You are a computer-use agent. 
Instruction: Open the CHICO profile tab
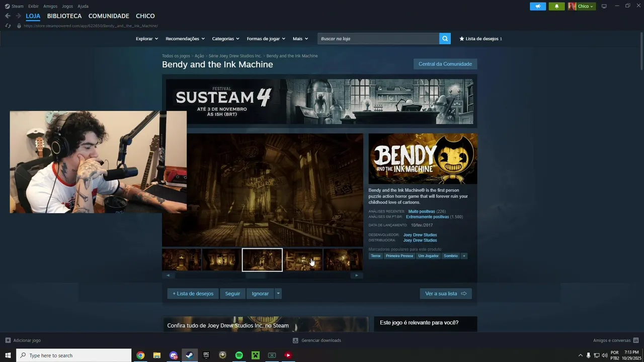tap(145, 16)
